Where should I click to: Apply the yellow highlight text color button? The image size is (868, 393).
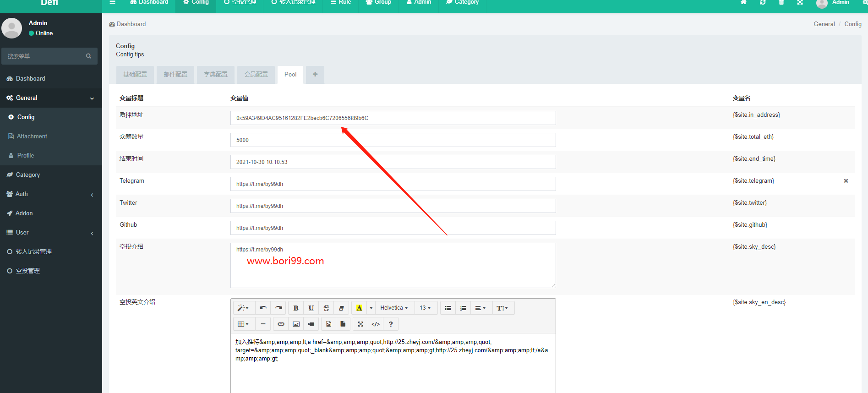359,308
